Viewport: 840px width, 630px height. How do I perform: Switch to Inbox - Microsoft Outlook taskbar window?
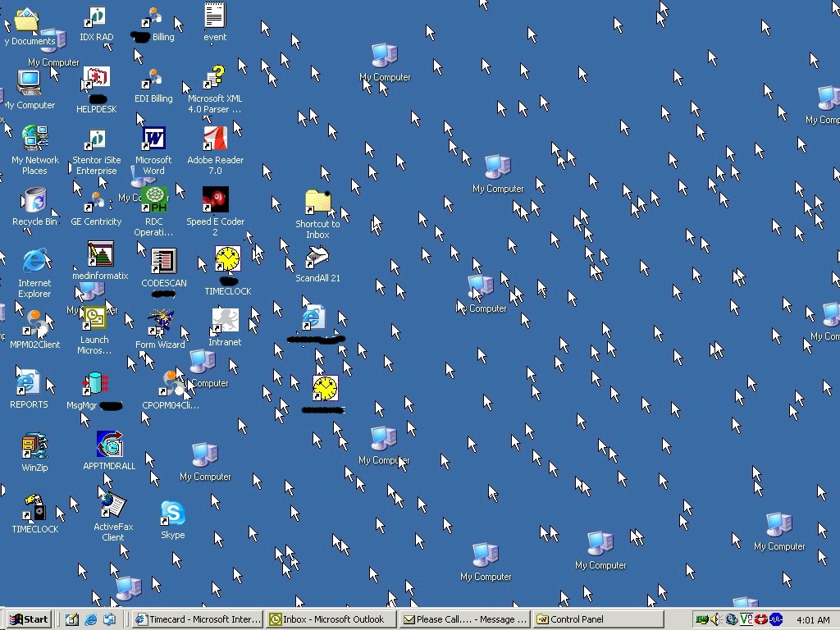pos(332,619)
